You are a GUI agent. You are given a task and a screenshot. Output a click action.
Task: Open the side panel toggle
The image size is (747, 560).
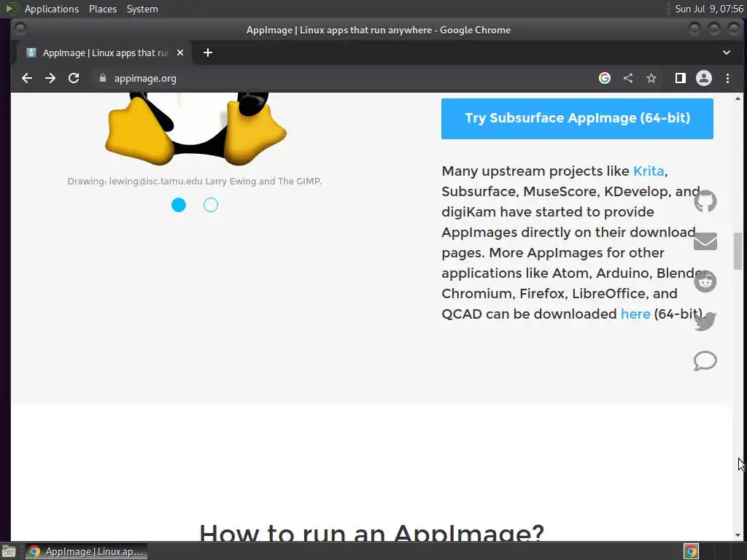[x=681, y=78]
